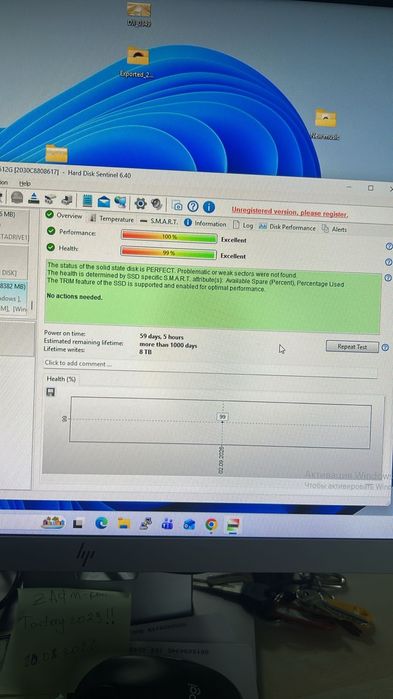Click the help icon beside Repeat Test
Image resolution: width=393 pixels, height=699 pixels.
(x=385, y=347)
